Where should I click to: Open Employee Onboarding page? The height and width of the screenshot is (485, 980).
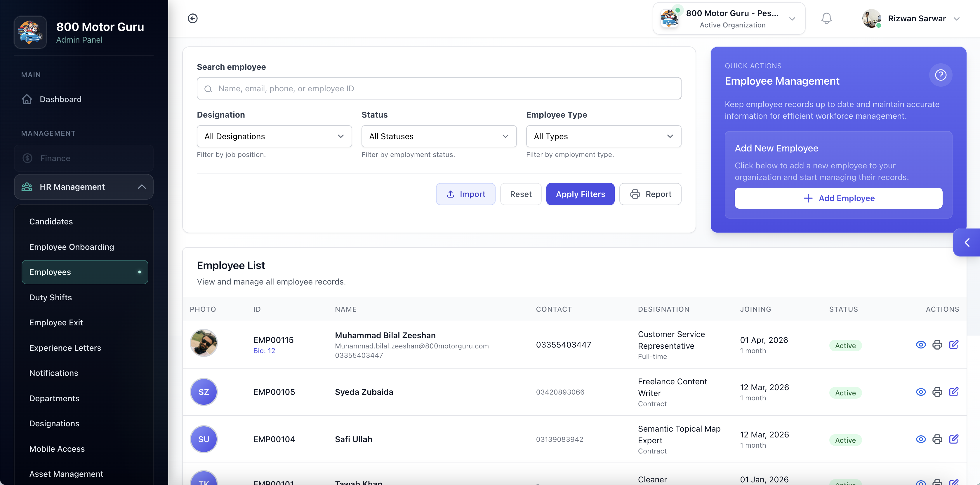pos(72,247)
